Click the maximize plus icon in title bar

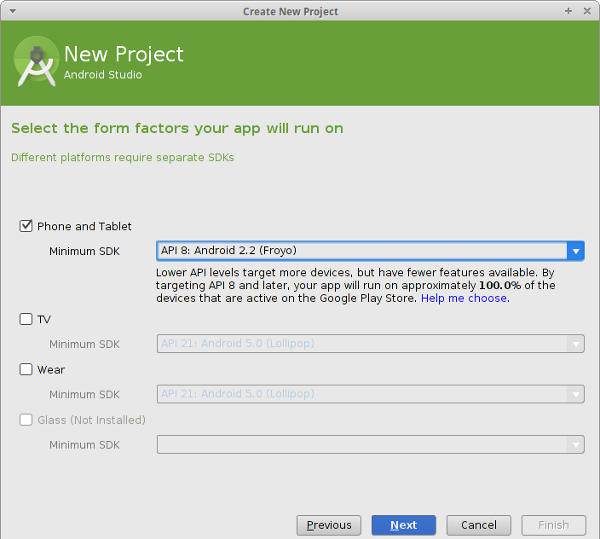coord(568,11)
